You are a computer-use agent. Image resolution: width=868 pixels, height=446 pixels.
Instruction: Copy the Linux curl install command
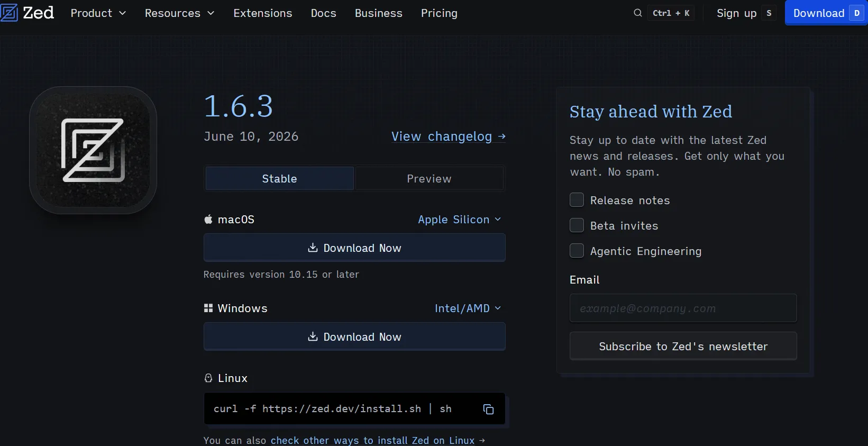click(488, 409)
